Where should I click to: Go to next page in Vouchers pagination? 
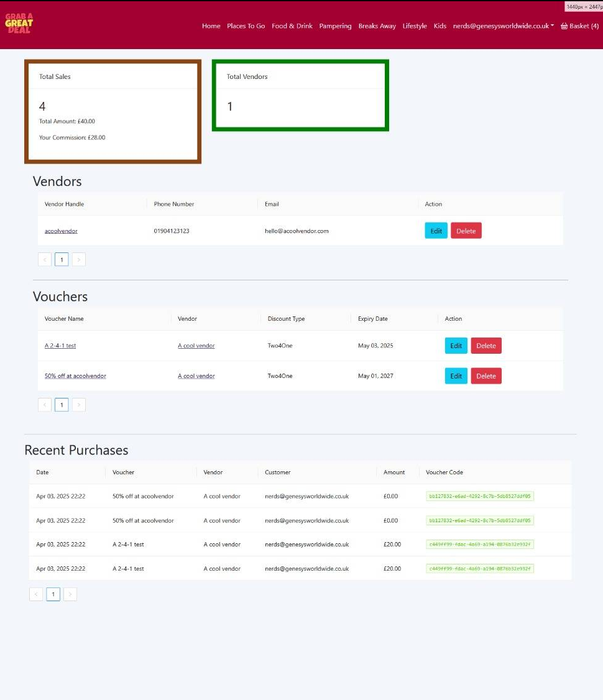point(78,405)
